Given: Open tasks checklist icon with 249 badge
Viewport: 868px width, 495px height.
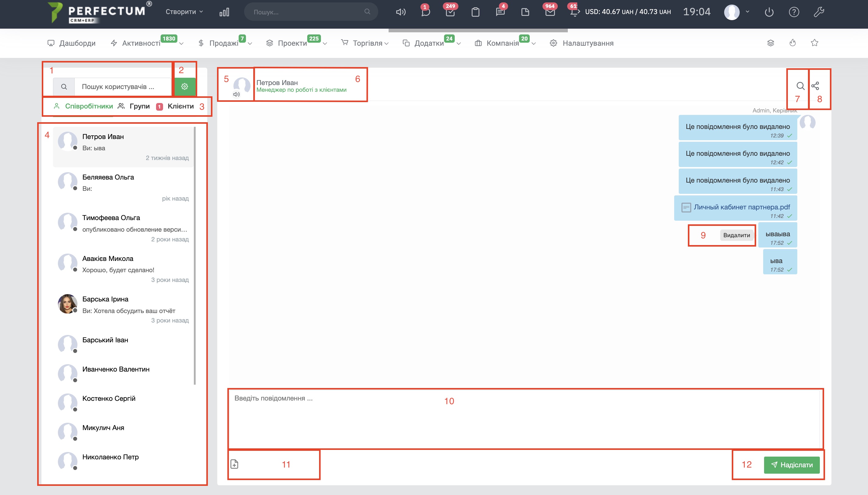Looking at the screenshot, I should 450,12.
